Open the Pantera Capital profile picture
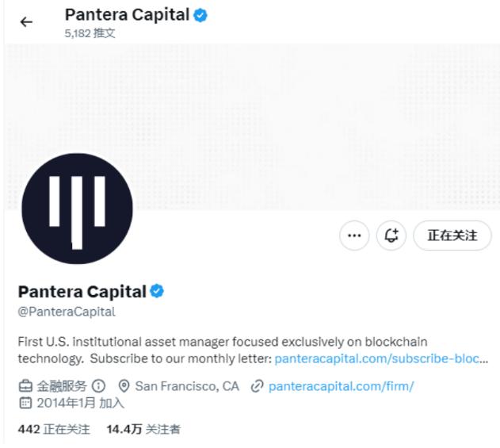 coord(77,209)
